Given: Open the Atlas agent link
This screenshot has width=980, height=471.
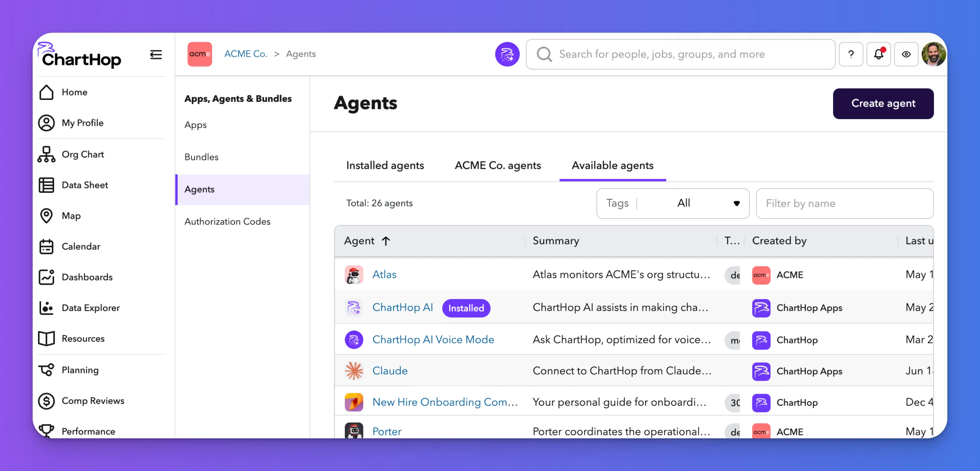Looking at the screenshot, I should pos(384,274).
